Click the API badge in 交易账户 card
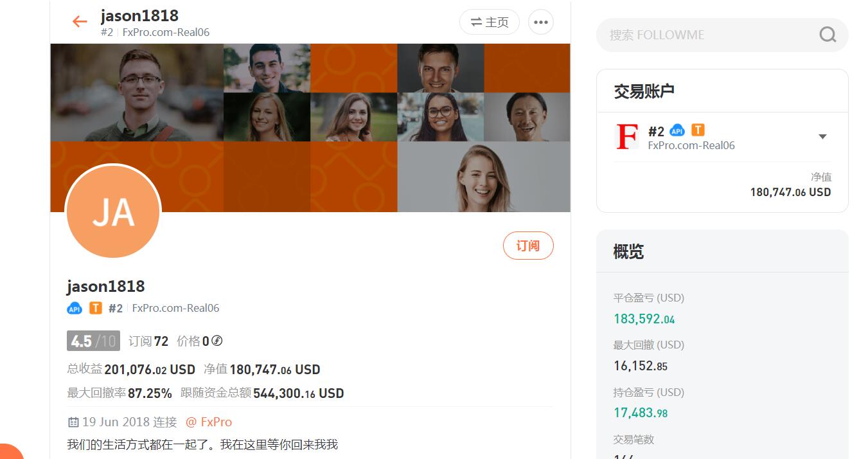Screen dimensions: 868x459 pos(677,130)
